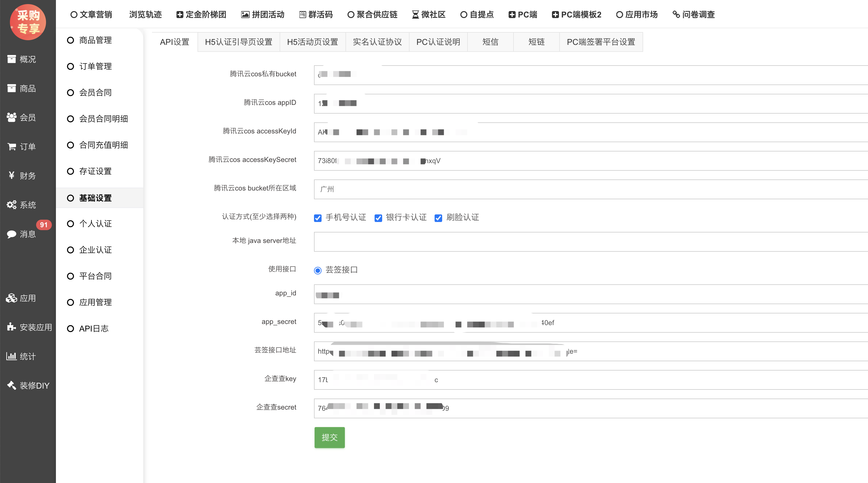Open 问卷调查 link in top menu

(x=694, y=15)
